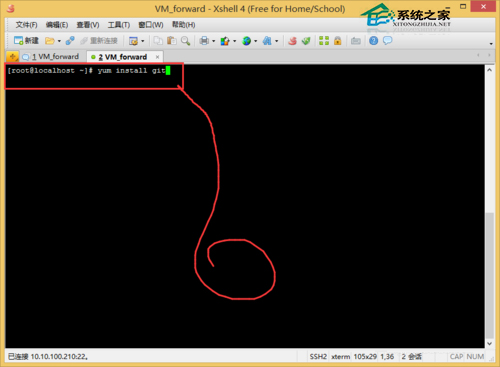Click the terminal vertical scrollbar thumb

point(489,275)
